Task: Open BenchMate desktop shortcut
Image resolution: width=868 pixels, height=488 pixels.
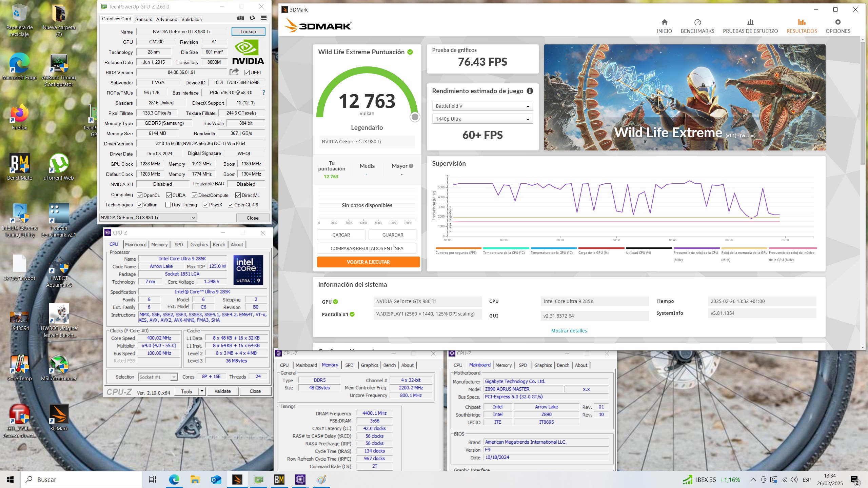Action: [19, 167]
